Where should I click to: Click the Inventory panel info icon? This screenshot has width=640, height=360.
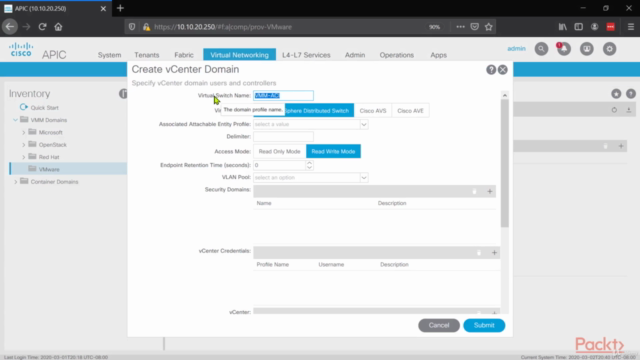pos(123,94)
